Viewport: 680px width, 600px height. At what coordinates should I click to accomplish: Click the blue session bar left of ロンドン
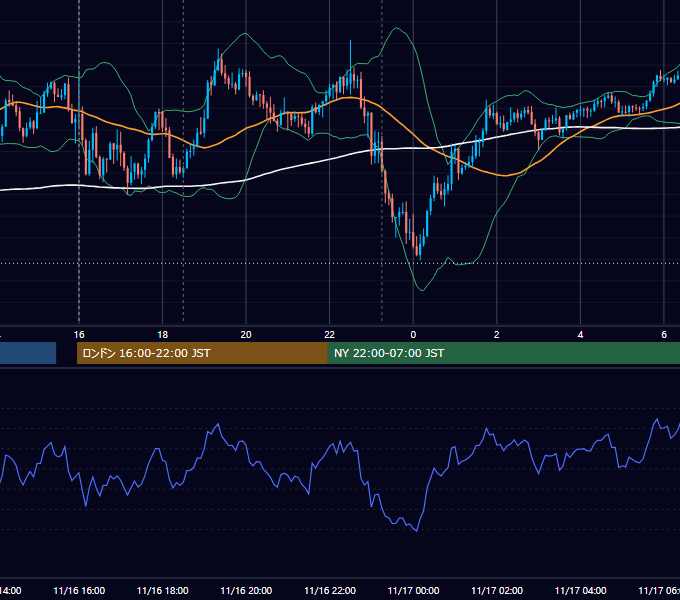click(x=28, y=353)
